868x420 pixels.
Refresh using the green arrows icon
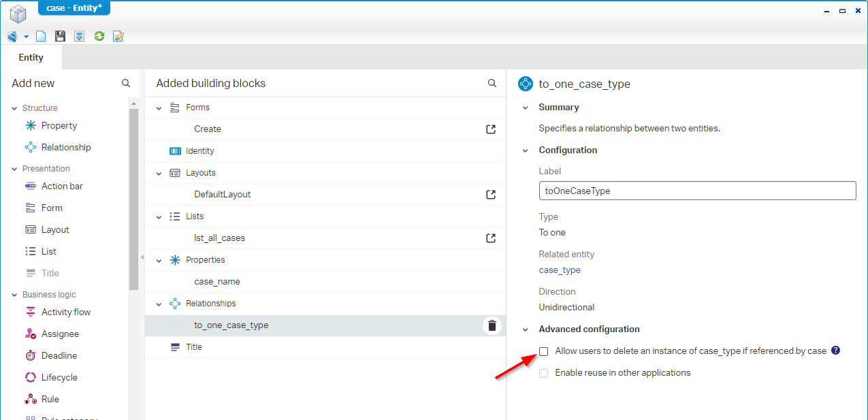click(x=99, y=36)
